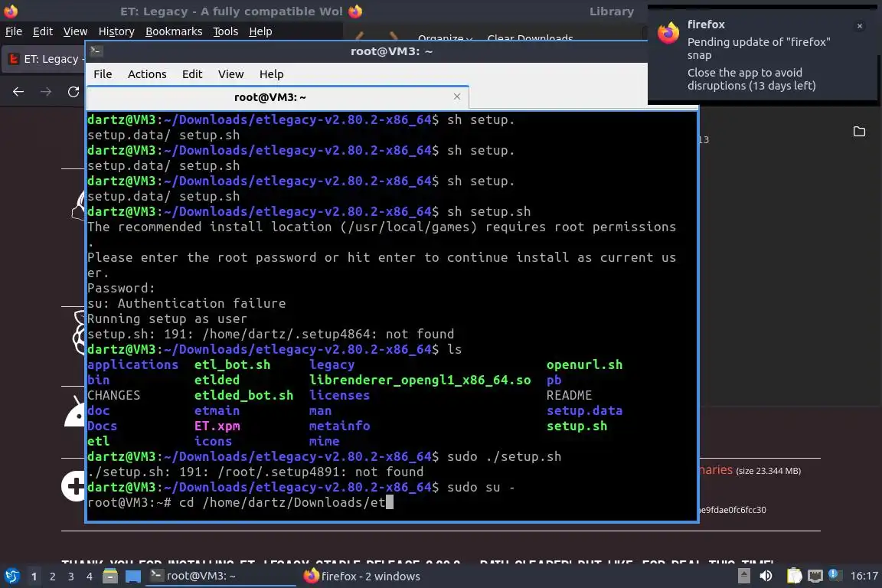Dismiss the firefox snap notification
The width and height of the screenshot is (882, 588).
click(860, 26)
